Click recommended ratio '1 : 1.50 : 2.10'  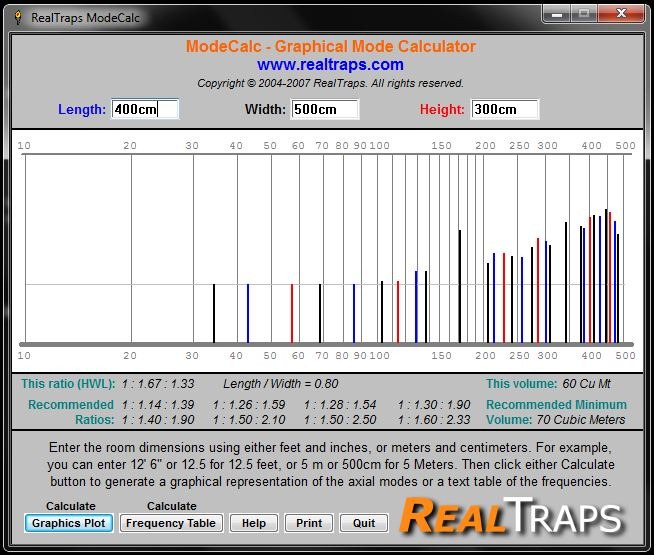pos(249,419)
